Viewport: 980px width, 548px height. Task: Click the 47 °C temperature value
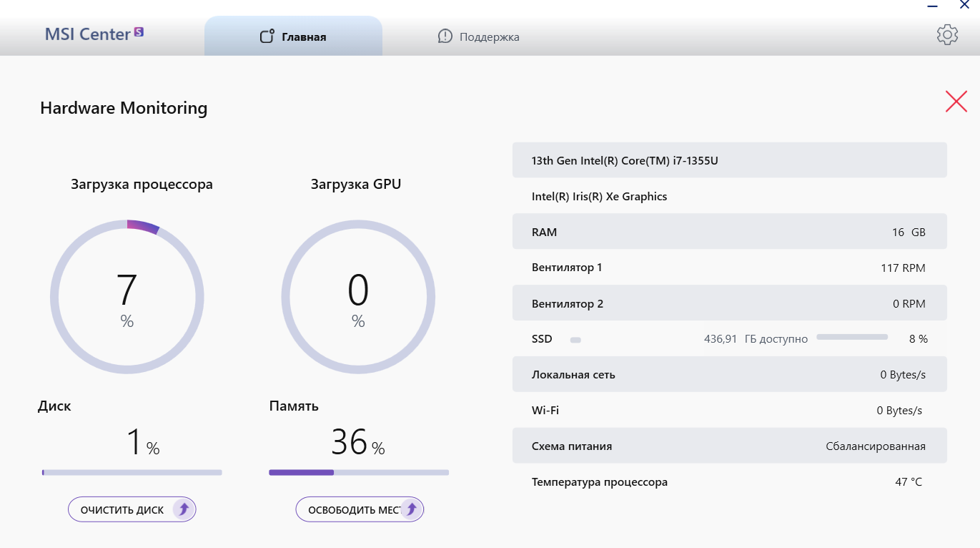tap(909, 482)
